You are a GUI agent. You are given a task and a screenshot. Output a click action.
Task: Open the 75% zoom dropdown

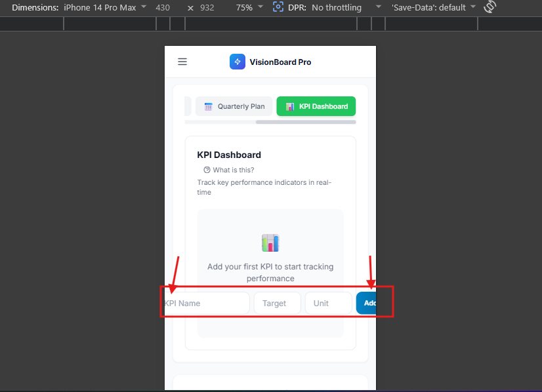point(249,7)
